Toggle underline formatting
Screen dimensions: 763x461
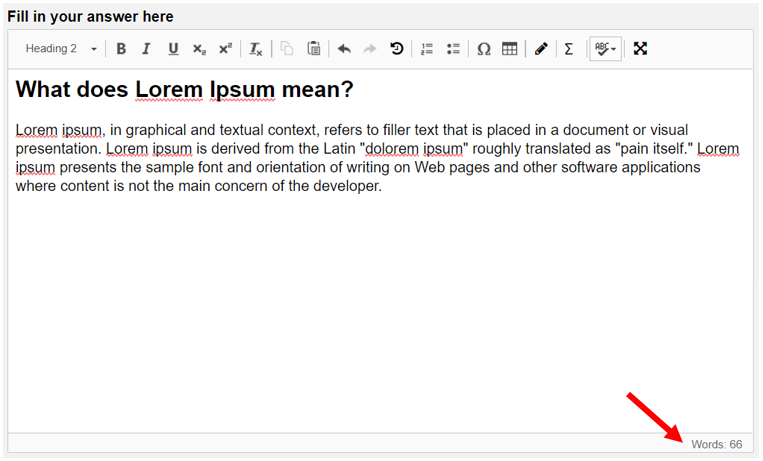[x=173, y=49]
